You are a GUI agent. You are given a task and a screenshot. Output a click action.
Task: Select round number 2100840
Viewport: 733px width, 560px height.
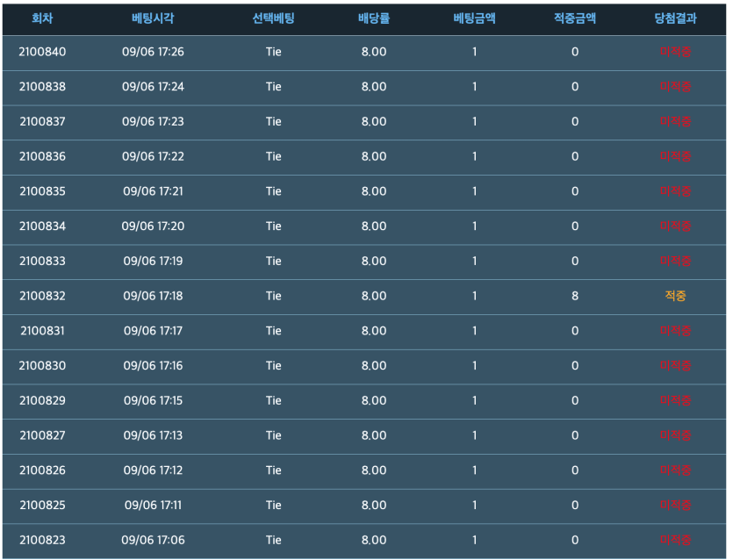42,52
